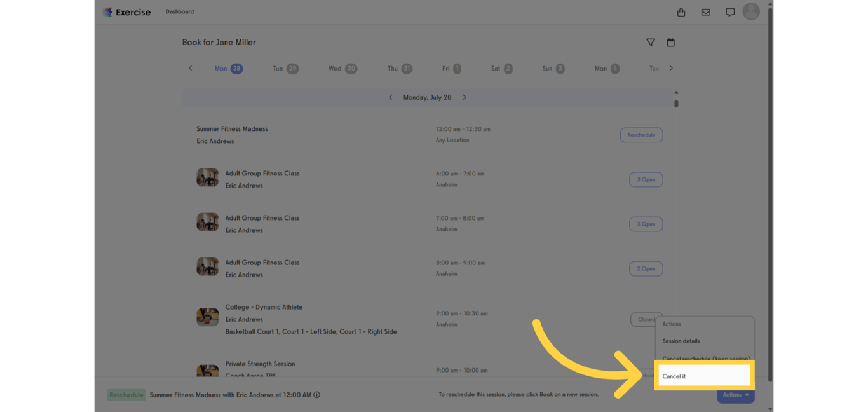Click the info icon beside Summer Fitness Madness footer

click(315, 395)
